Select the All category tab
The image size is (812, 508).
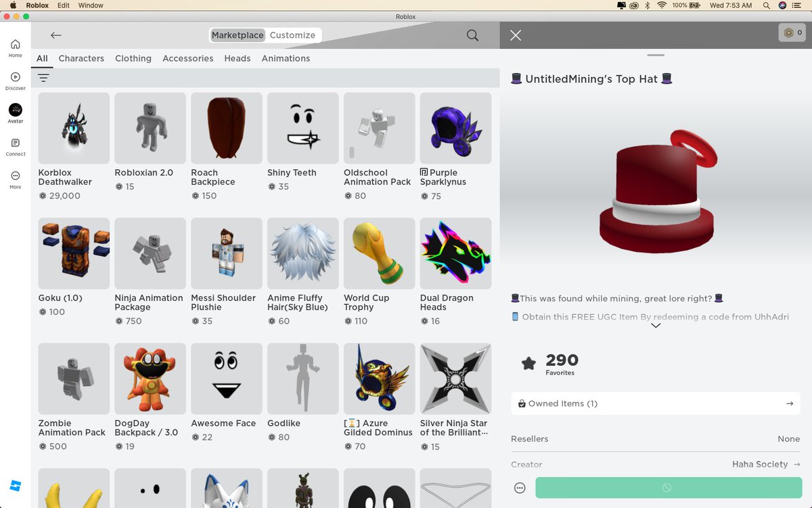pos(42,58)
